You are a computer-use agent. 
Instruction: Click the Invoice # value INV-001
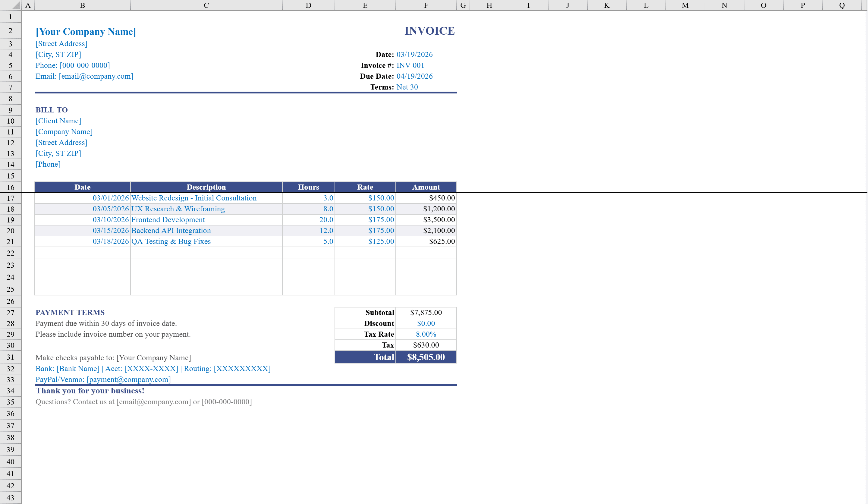tap(410, 65)
